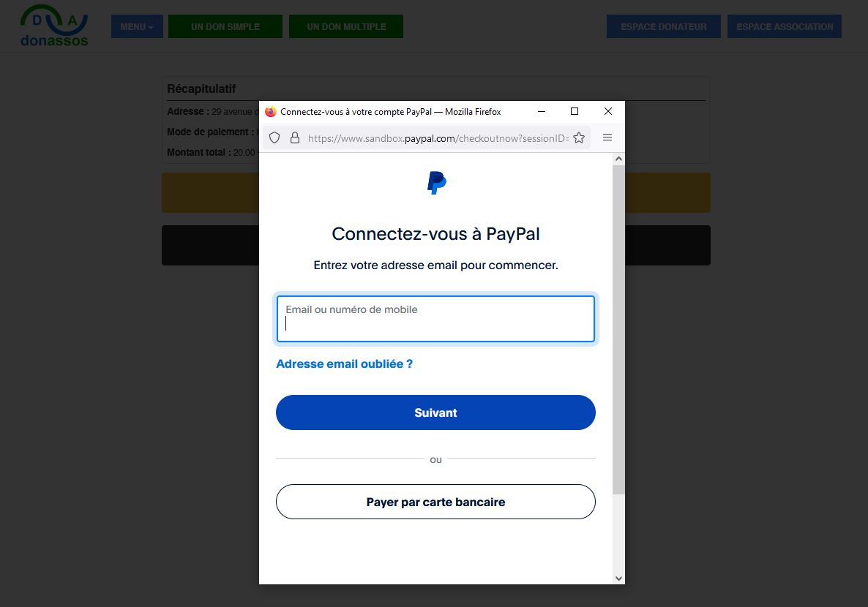The width and height of the screenshot is (868, 607).
Task: Choose Payer par carte bancaire
Action: (x=435, y=502)
